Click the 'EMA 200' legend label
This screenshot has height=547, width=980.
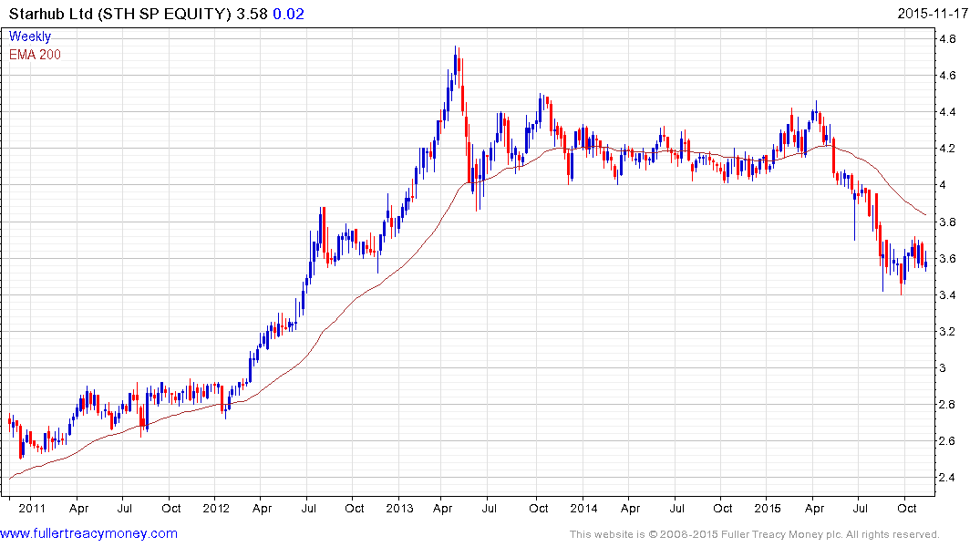[35, 55]
